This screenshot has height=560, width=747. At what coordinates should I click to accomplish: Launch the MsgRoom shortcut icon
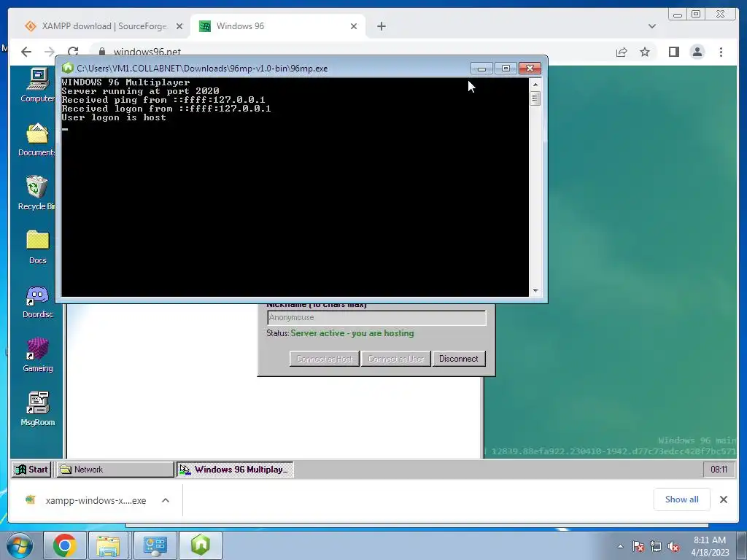pyautogui.click(x=38, y=409)
